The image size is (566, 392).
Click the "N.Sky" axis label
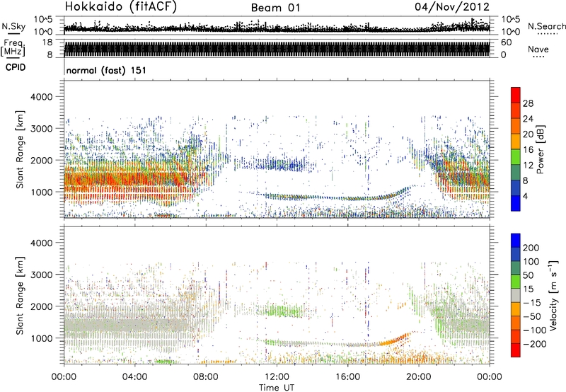coord(13,26)
